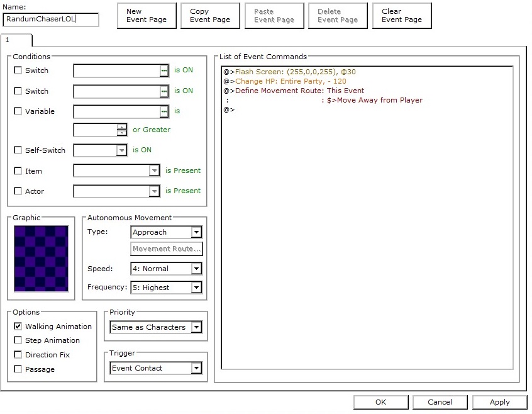Enable the Variable condition checkbox
532x414 pixels.
[18, 111]
